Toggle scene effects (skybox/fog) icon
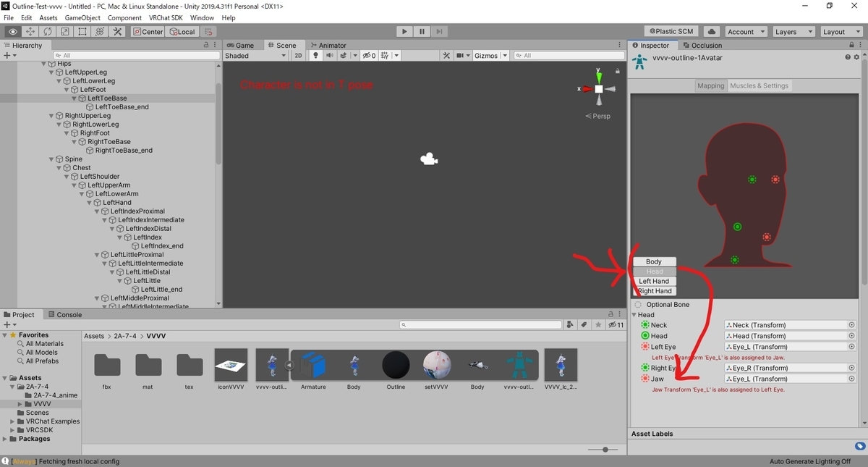 (x=345, y=56)
